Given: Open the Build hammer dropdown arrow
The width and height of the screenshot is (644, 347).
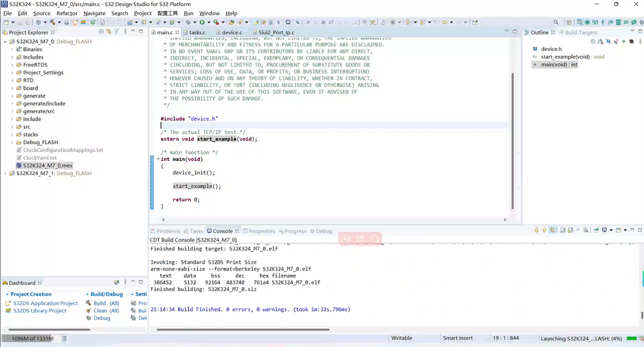Looking at the screenshot, I should point(59,23).
